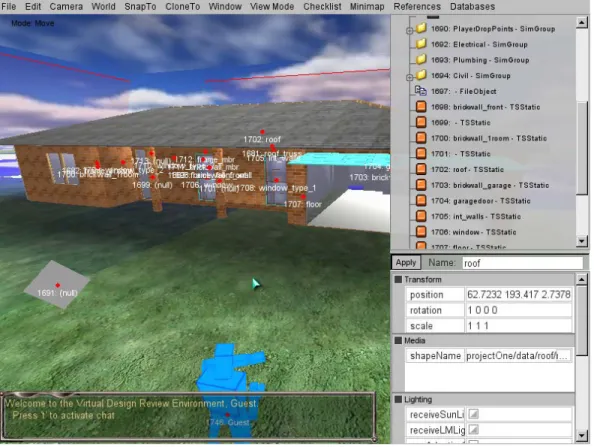The height and width of the screenshot is (447, 594).
Task: Click the tree panel scrollbar thumb
Action: (x=582, y=148)
